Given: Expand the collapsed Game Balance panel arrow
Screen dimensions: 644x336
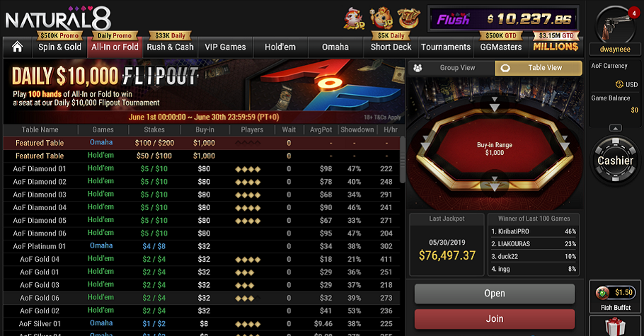Looking at the screenshot, I should pyautogui.click(x=615, y=128).
